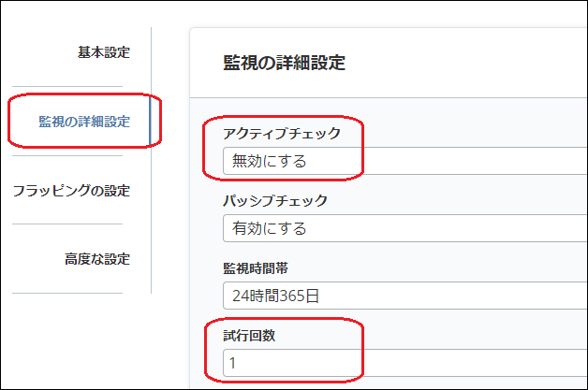Viewport: 588px width, 390px height.
Task: Open the 基本設定 tab
Action: pyautogui.click(x=103, y=52)
